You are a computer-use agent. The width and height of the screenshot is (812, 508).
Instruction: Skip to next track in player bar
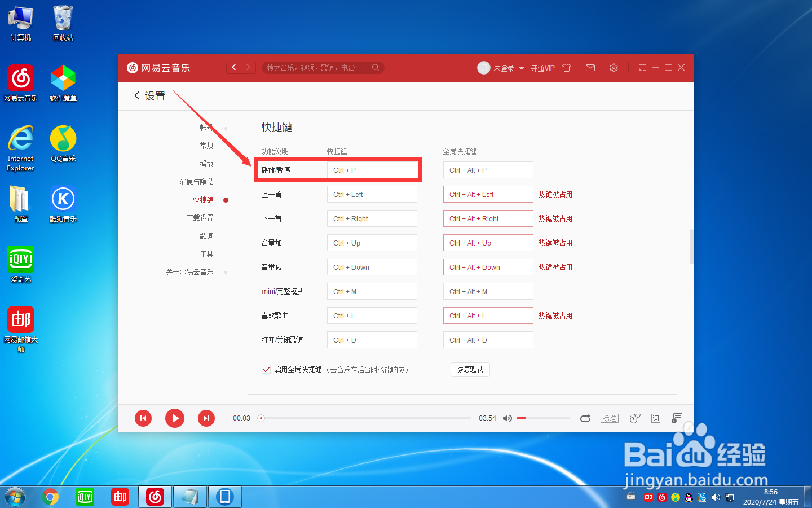(x=206, y=418)
